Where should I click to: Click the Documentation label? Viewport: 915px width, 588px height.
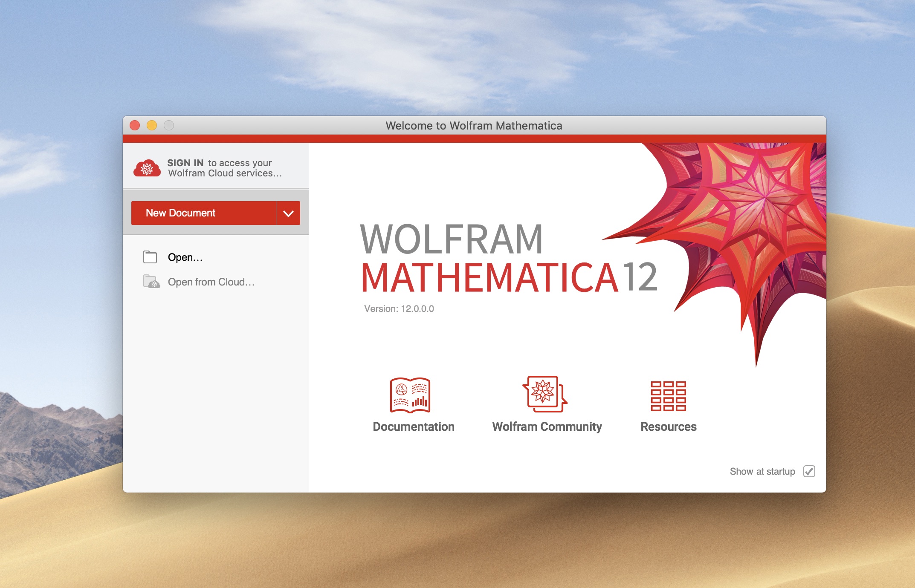[x=414, y=427]
